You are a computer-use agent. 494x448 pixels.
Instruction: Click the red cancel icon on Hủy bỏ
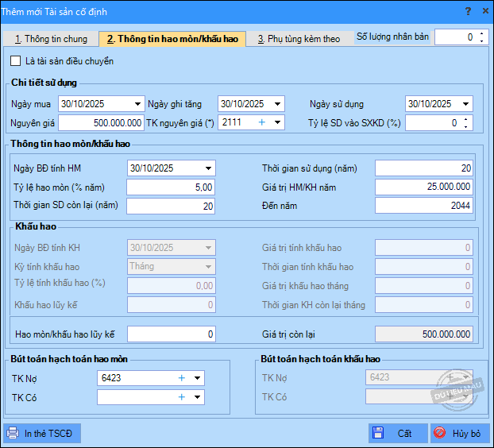440,434
